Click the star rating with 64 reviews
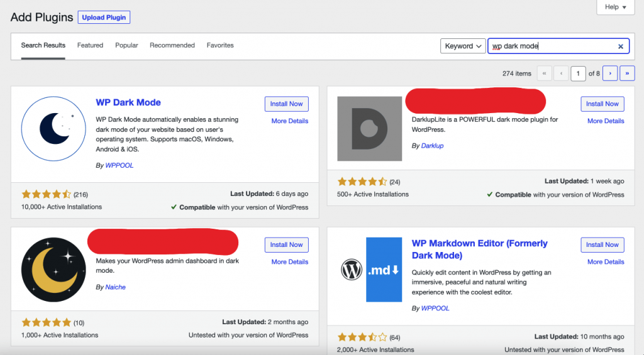Image resolution: width=644 pixels, height=355 pixels. (x=362, y=337)
